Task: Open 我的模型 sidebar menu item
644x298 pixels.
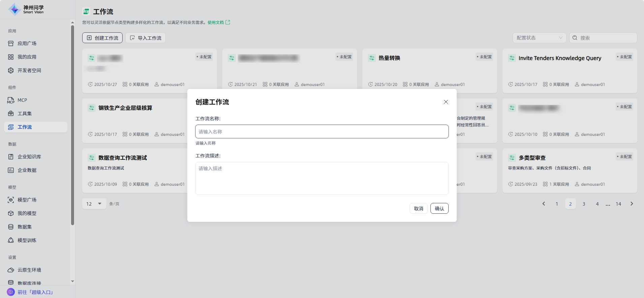Action: 27,213
